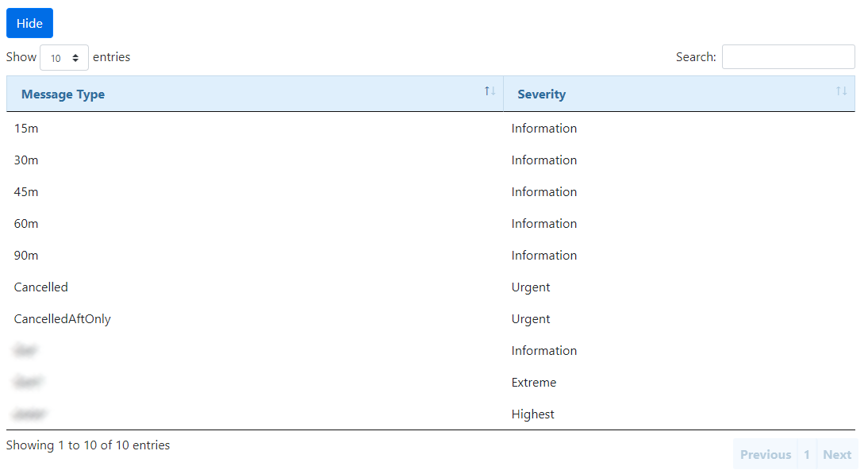The width and height of the screenshot is (868, 470).
Task: Click the Urgent severity value for Cancelled
Action: (531, 287)
